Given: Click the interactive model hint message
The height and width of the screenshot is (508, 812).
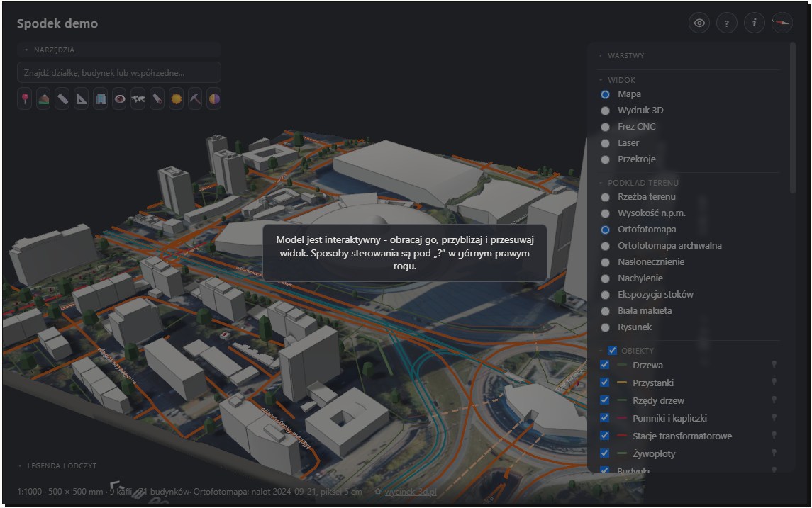Looking at the screenshot, I should click(x=404, y=253).
